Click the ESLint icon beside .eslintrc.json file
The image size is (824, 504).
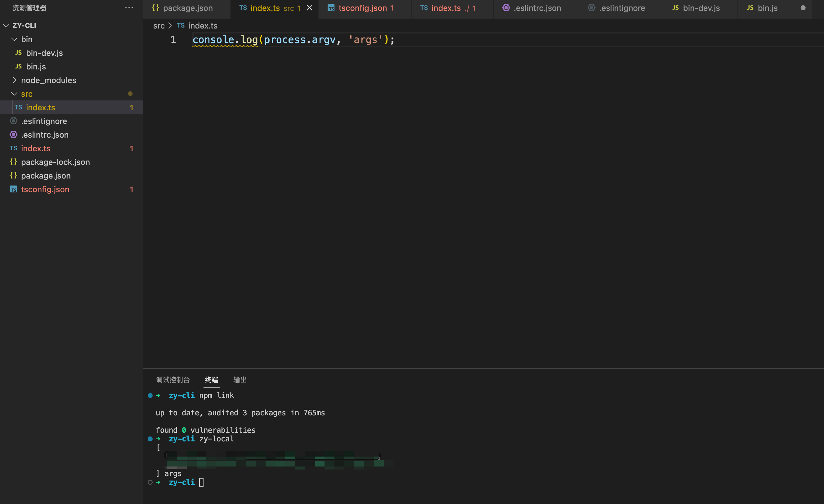pyautogui.click(x=13, y=134)
